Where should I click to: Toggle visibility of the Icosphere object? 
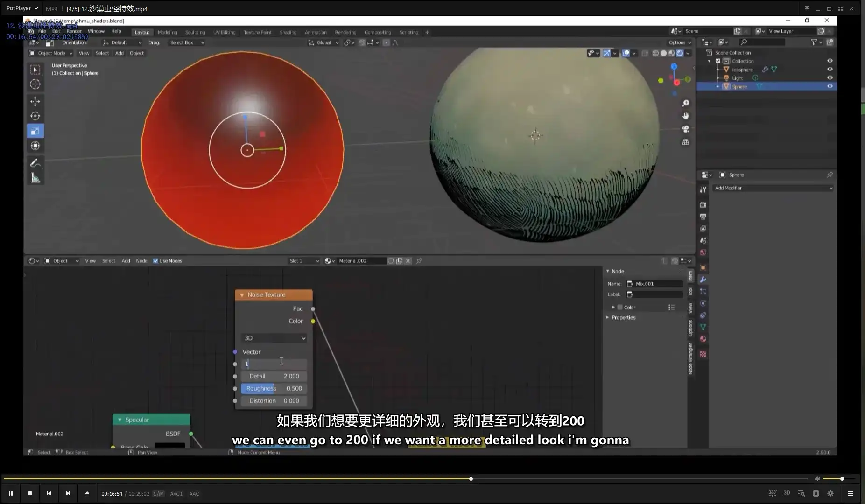tap(830, 69)
